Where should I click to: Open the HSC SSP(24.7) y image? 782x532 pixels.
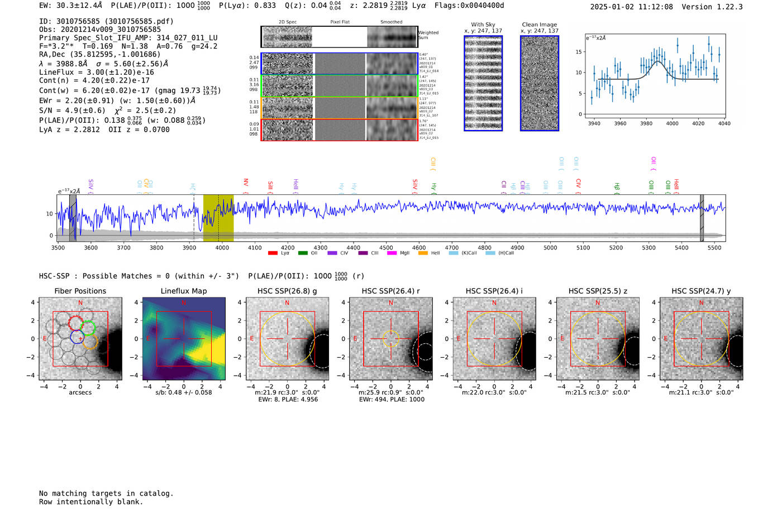[702, 339]
